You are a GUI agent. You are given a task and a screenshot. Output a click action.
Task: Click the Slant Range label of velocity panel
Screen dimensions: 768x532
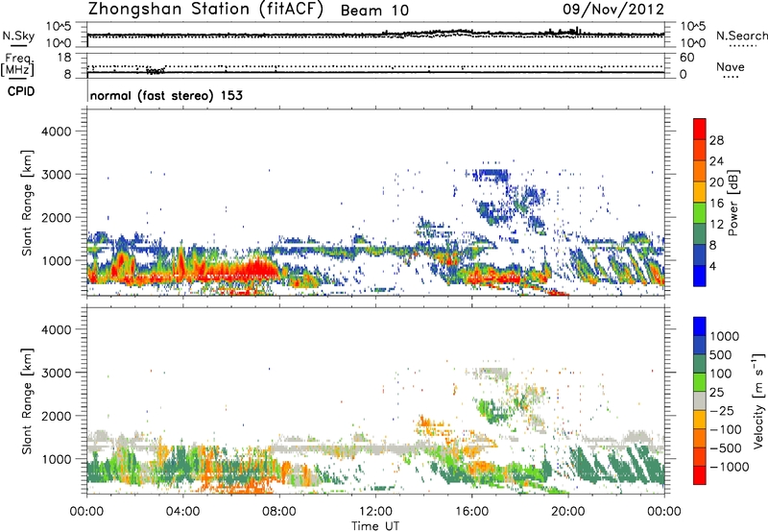coord(27,400)
